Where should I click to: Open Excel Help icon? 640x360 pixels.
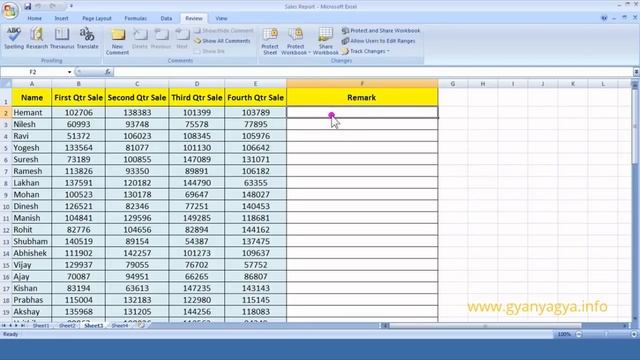pyautogui.click(x=604, y=18)
